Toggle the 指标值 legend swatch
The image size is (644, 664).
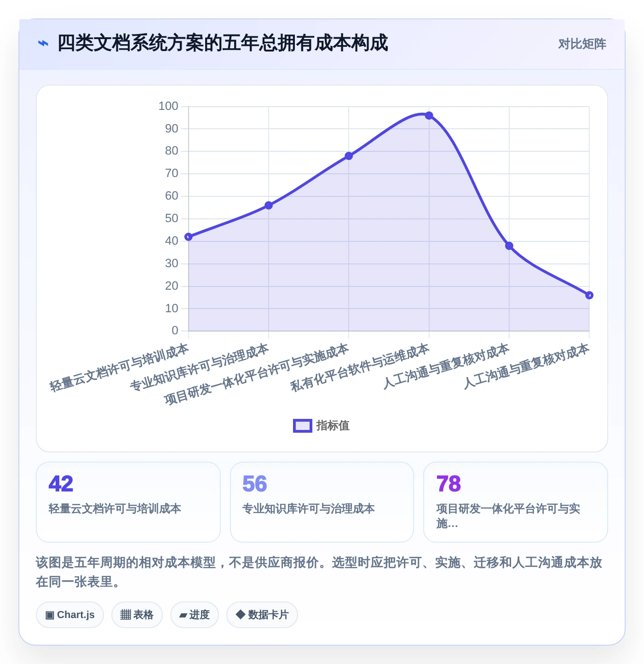pos(303,426)
